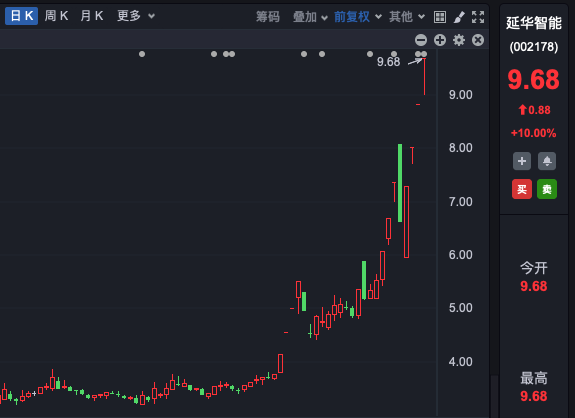Expand the 更多 timeframe dropdown
Screen dimensions: 575x418
136,16
